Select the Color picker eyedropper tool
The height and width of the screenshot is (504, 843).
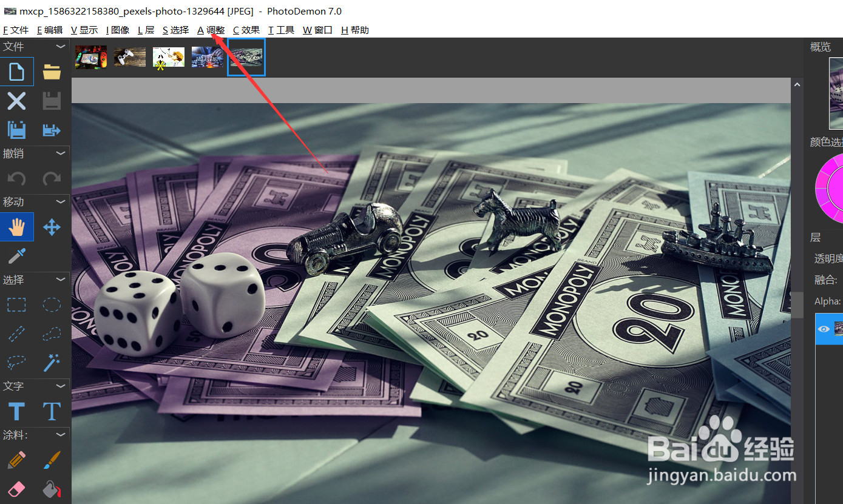(x=16, y=256)
